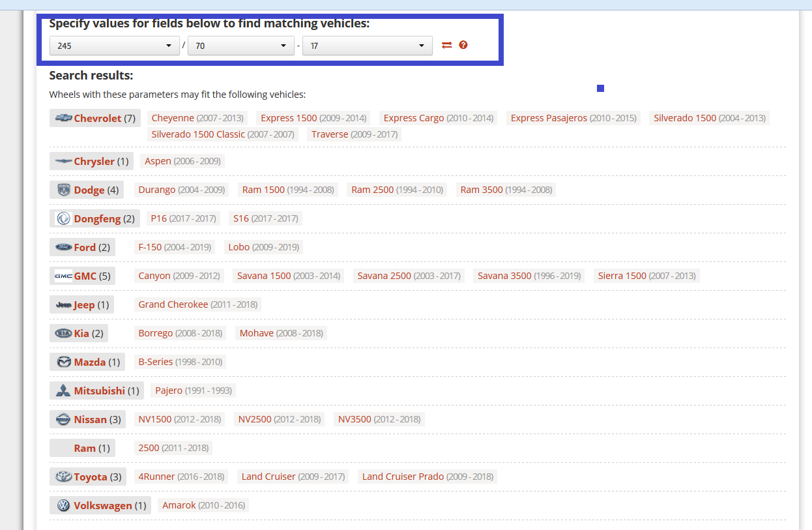
Task: Select Chevrolet Express Pasajeros (2010-2015)
Action: pos(573,118)
